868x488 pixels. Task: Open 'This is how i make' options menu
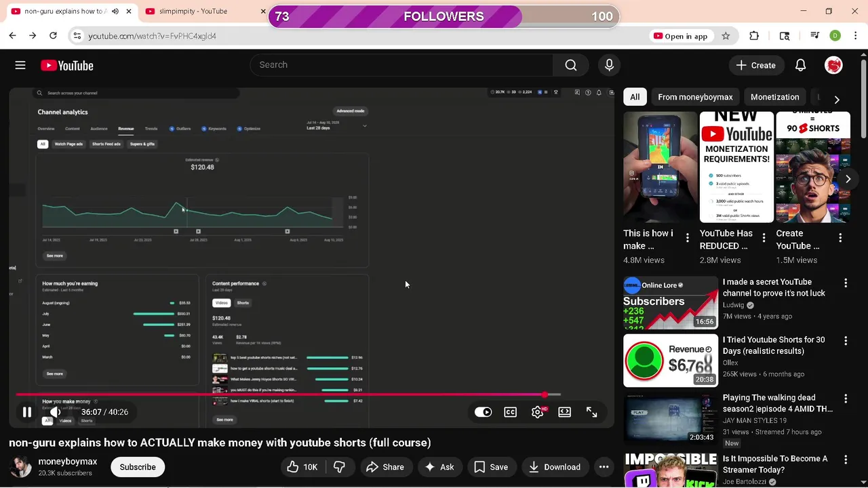(x=687, y=238)
